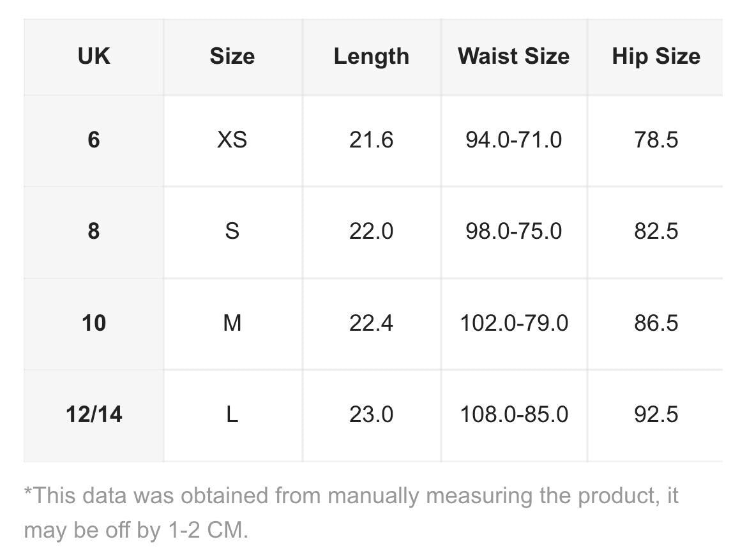Click the M size cell
The image size is (747, 560).
click(232, 322)
